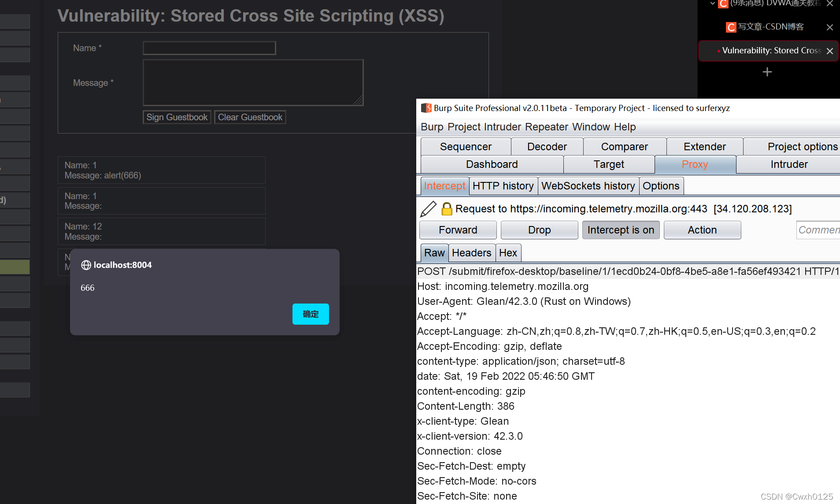Open a new browser tab with plus button
840x504 pixels.
(x=767, y=72)
